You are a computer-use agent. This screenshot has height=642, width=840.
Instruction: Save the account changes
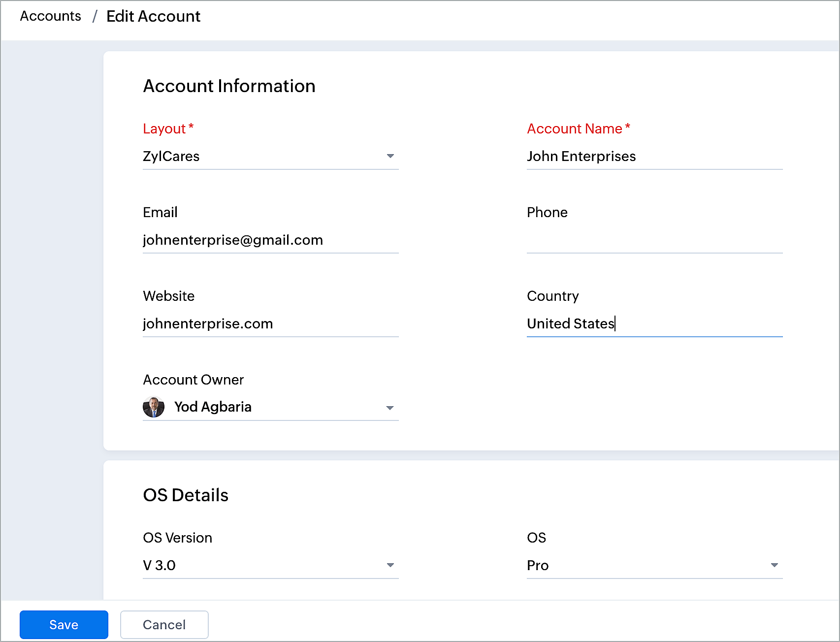[x=64, y=625]
